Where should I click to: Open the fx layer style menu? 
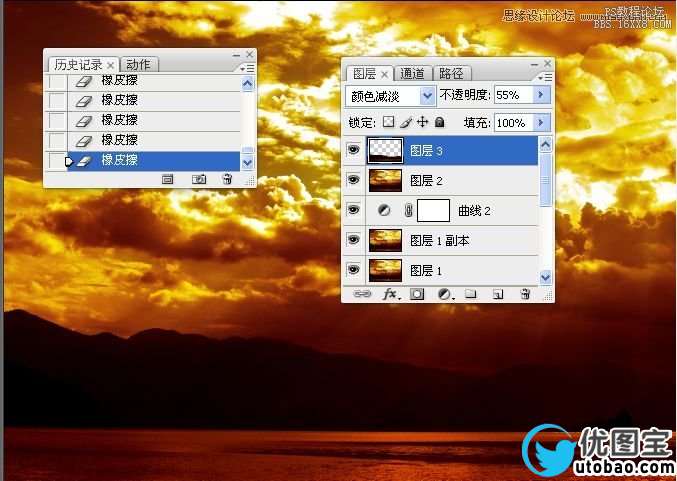390,294
